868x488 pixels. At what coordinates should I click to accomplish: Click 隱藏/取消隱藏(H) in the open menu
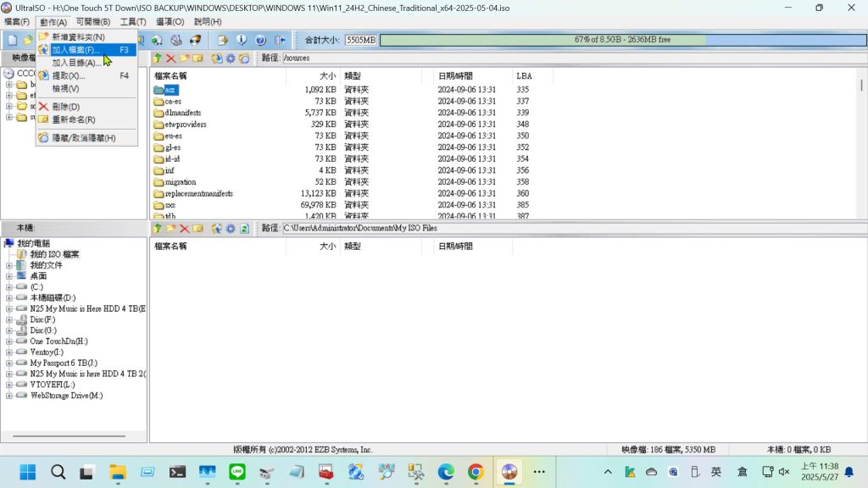coord(83,137)
